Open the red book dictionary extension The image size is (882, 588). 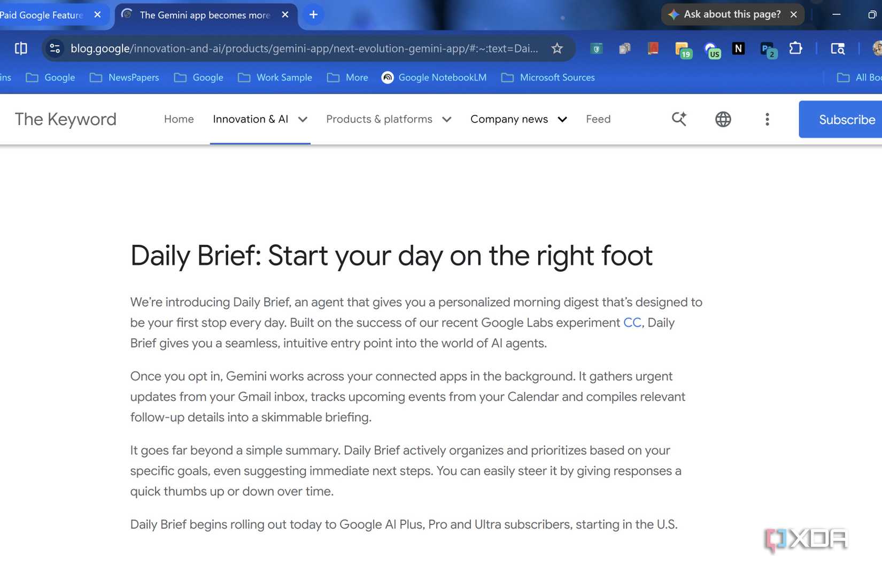[x=653, y=49]
